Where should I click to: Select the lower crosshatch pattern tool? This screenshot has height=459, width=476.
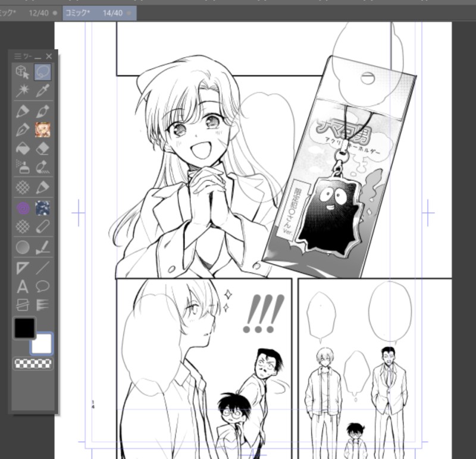coord(23,227)
